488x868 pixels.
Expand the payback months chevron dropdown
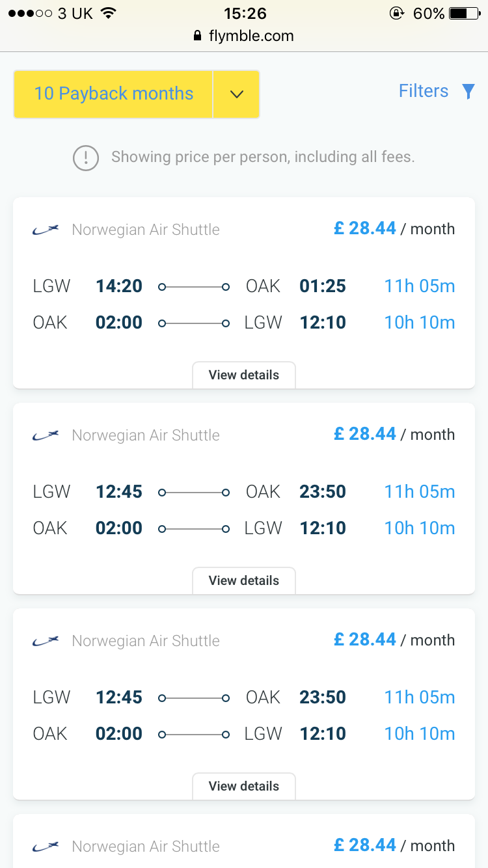pos(236,94)
